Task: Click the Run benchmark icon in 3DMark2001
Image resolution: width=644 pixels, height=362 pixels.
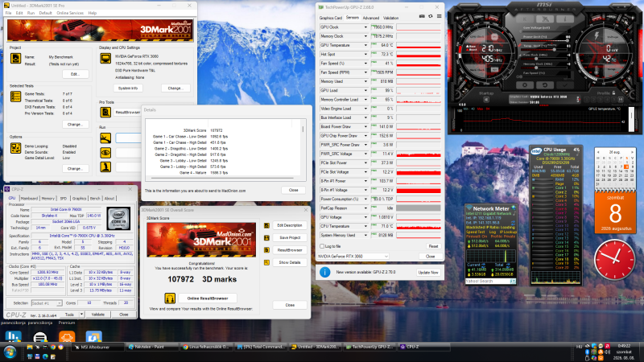Action: [105, 138]
